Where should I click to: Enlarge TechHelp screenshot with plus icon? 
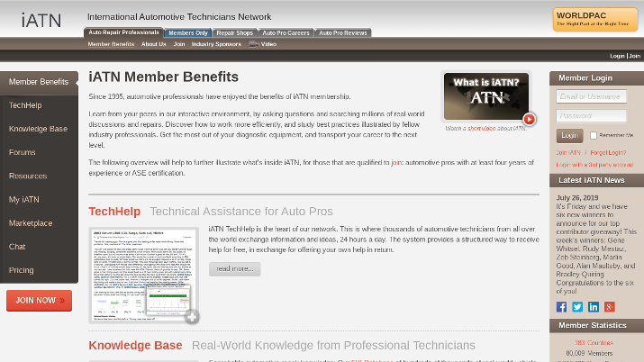coord(191,316)
